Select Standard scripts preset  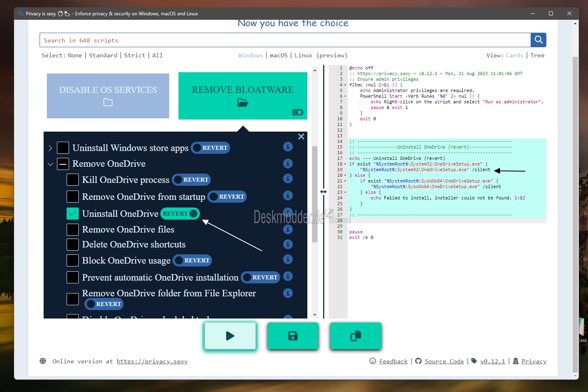103,55
